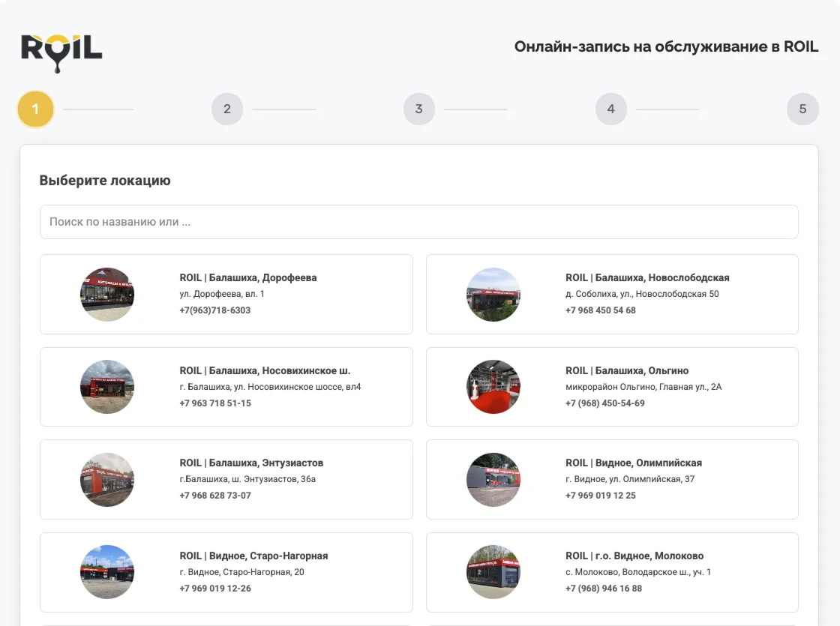Click phone number +7 (968) 450-54-69
This screenshot has height=626, width=840.
(604, 403)
